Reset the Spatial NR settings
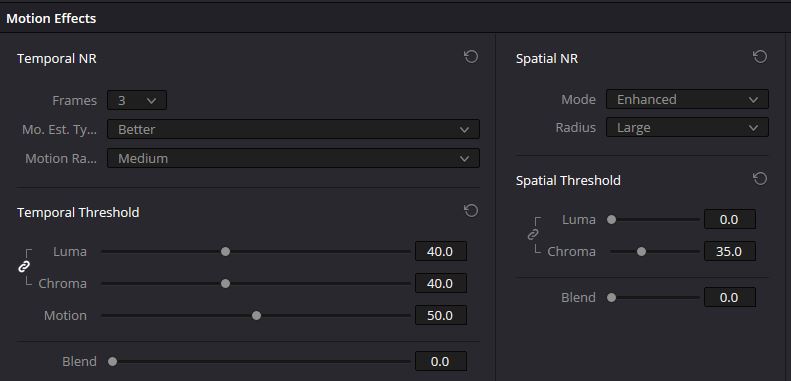The width and height of the screenshot is (791, 381). point(760,57)
